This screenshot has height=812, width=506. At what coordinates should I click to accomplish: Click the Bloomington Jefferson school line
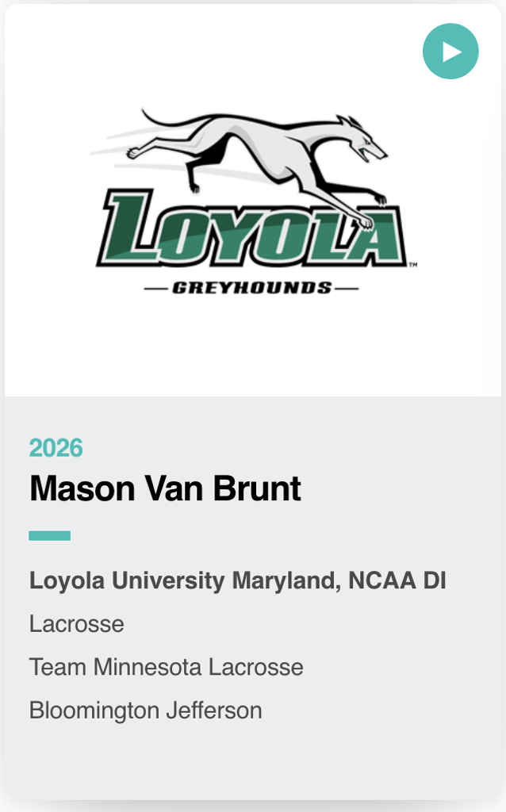[145, 710]
